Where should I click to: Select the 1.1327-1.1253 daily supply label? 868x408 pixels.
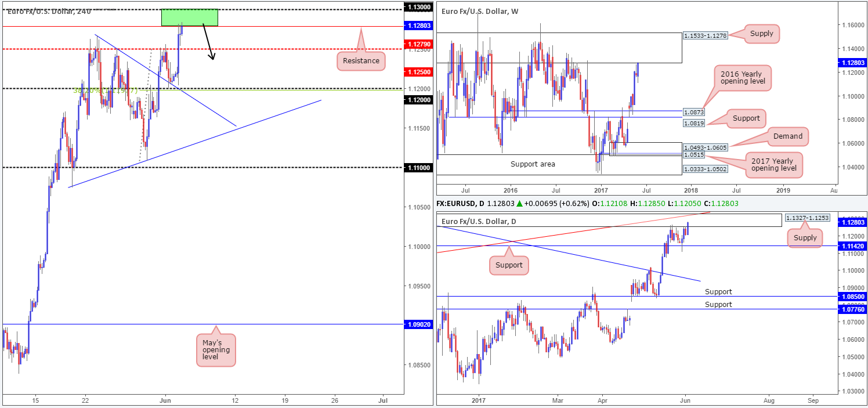(807, 218)
